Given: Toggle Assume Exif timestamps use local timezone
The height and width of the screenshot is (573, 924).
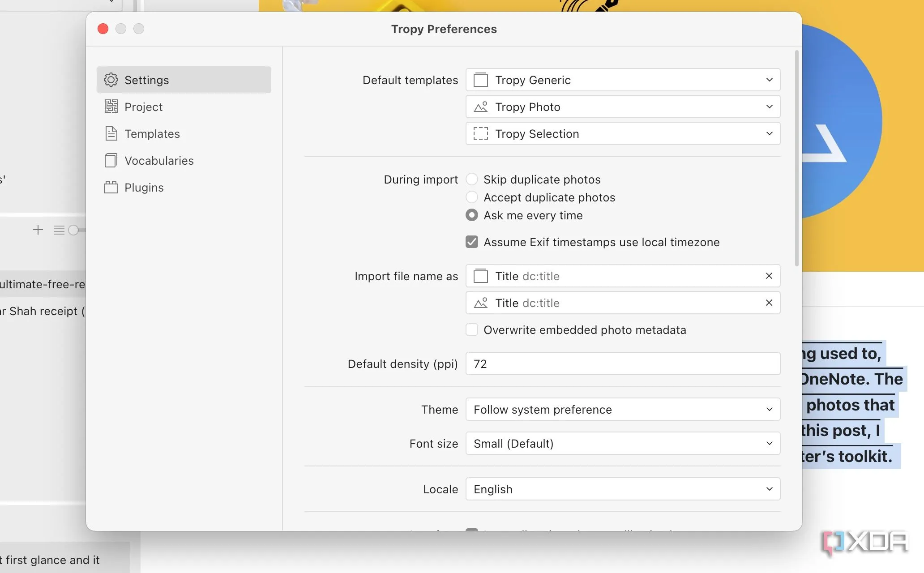Looking at the screenshot, I should (472, 242).
